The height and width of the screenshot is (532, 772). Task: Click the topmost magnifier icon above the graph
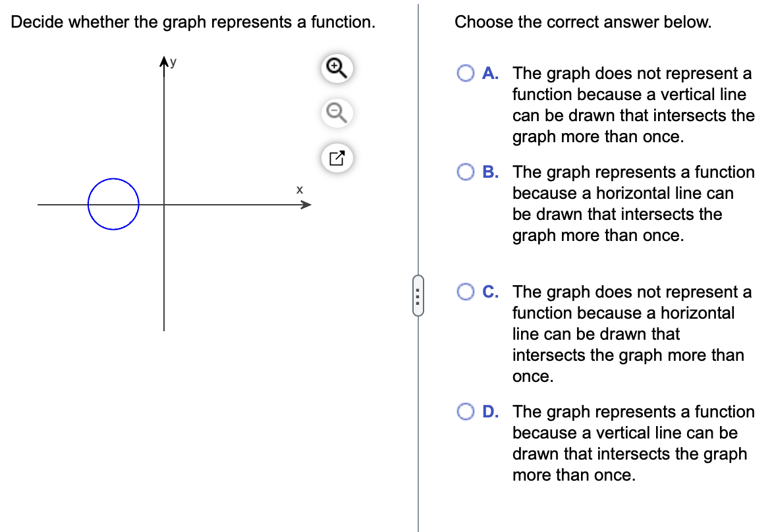point(336,68)
